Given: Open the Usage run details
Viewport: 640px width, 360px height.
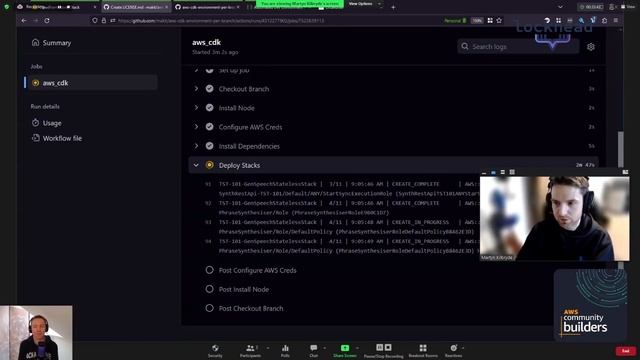Looking at the screenshot, I should click(x=52, y=123).
